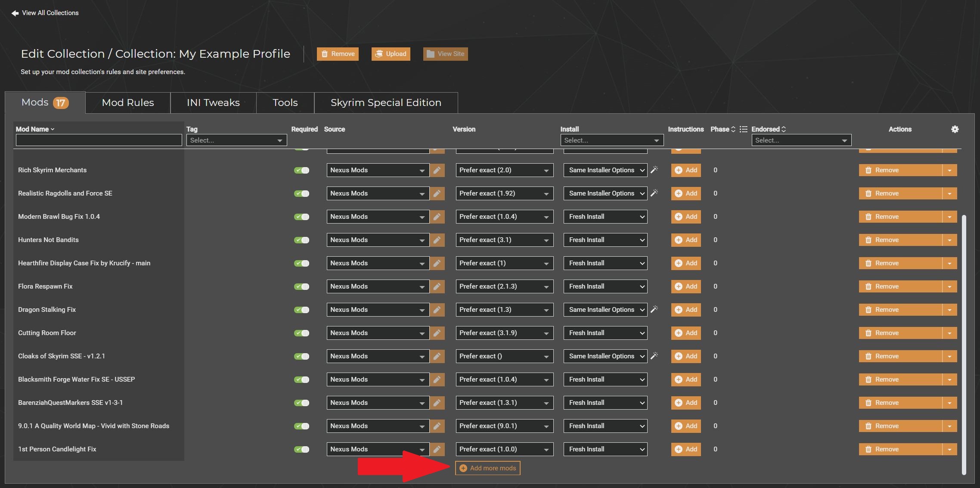Click the collection settings gear icon top right
Image resolution: width=980 pixels, height=488 pixels.
point(954,129)
